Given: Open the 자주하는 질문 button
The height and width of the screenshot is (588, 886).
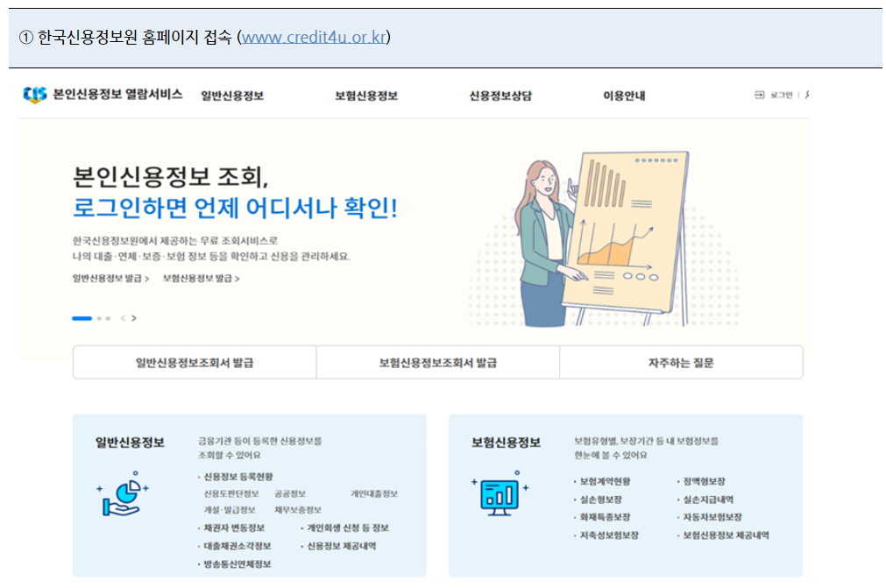Looking at the screenshot, I should (681, 363).
